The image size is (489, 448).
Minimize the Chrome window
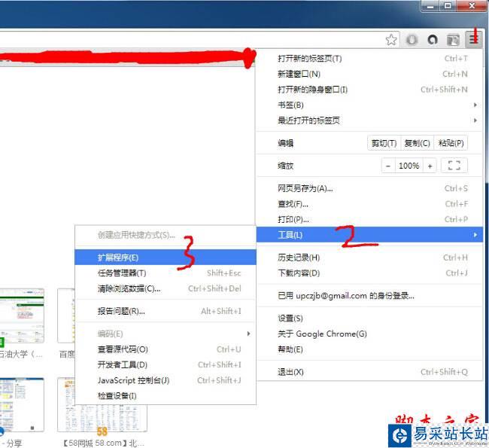430,5
